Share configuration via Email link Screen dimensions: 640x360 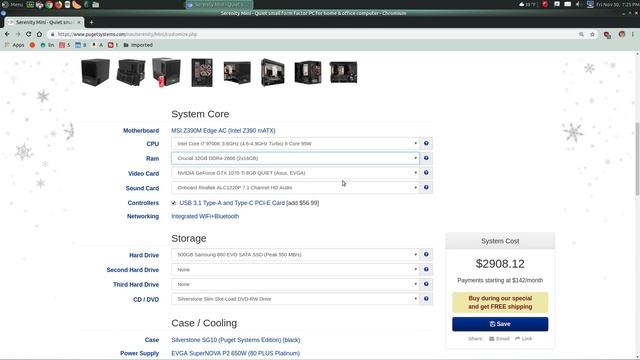point(499,339)
